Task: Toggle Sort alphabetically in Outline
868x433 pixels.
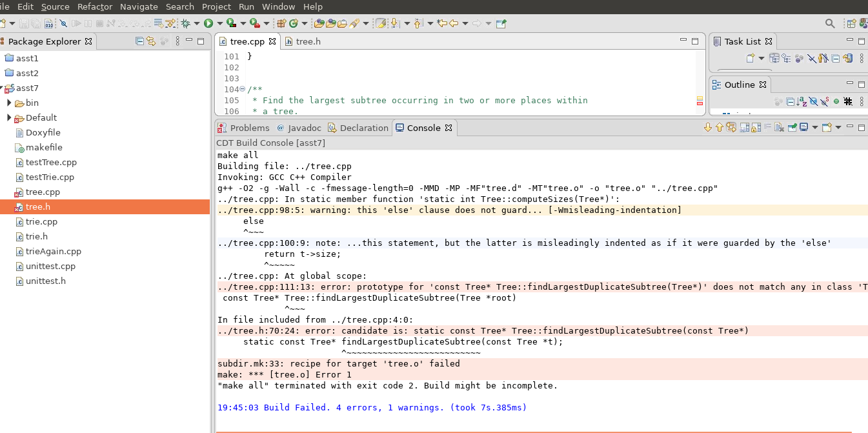Action: pos(802,101)
